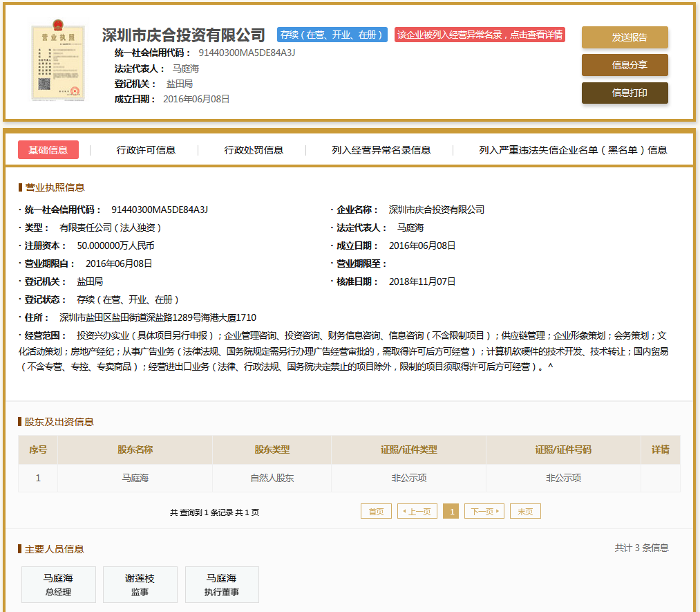This screenshot has width=700, height=612.
Task: Switch to the 行政许可信息 tab
Action: (146, 150)
